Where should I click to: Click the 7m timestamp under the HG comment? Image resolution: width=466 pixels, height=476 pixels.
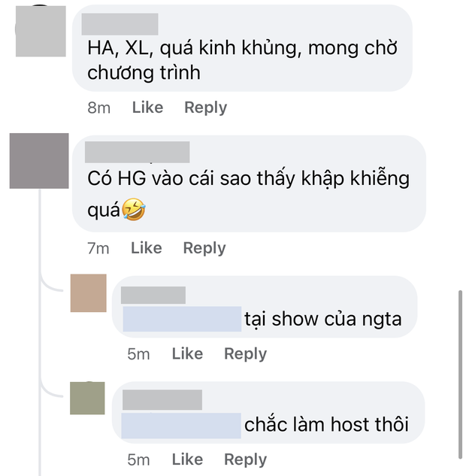pos(98,248)
